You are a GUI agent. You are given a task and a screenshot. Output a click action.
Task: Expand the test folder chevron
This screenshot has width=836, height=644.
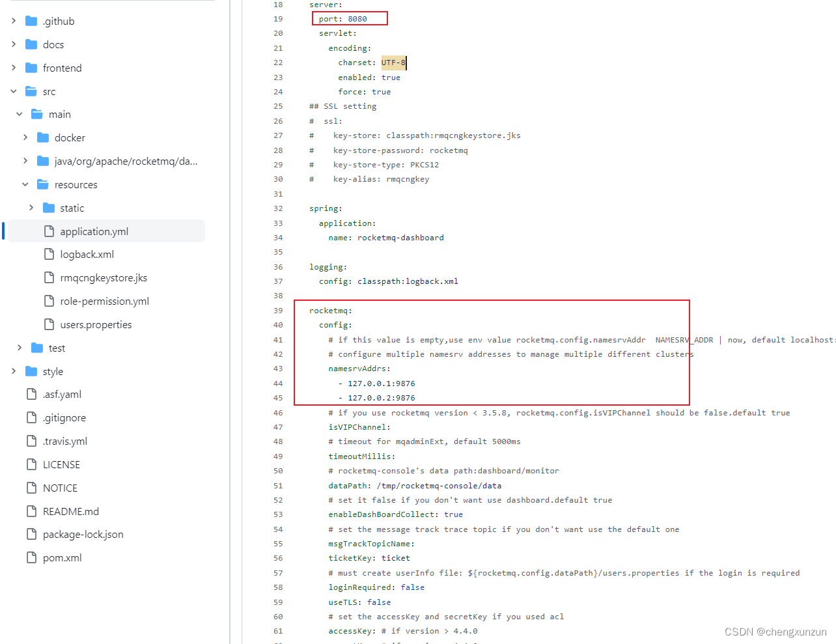point(20,348)
